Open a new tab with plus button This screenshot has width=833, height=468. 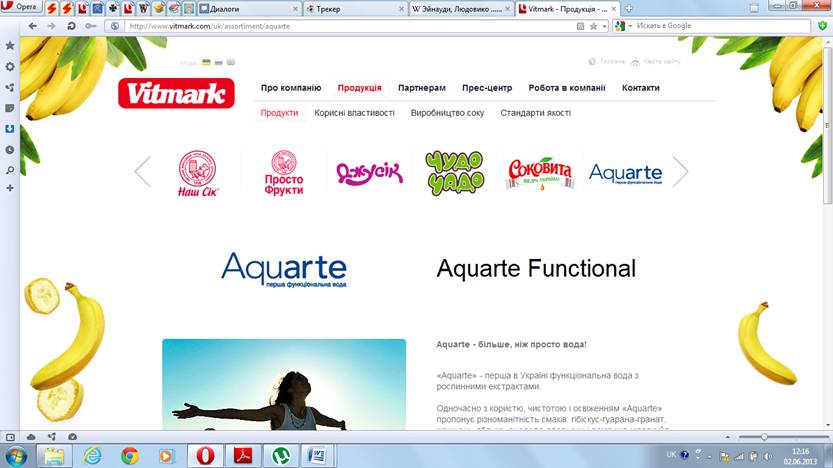pyautogui.click(x=628, y=8)
